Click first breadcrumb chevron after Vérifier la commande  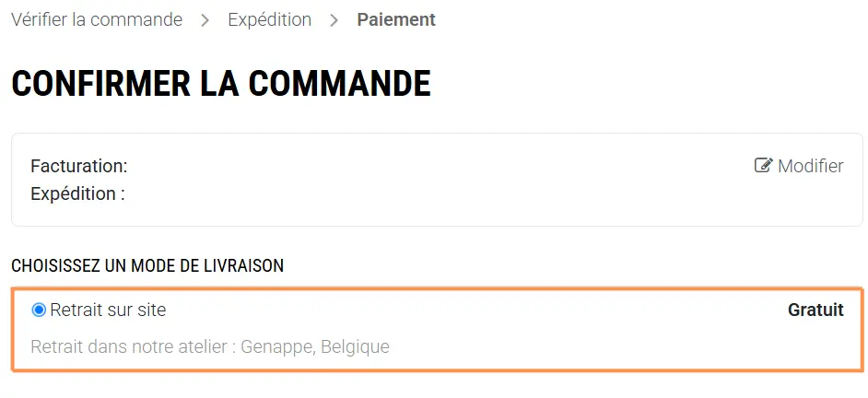click(205, 20)
